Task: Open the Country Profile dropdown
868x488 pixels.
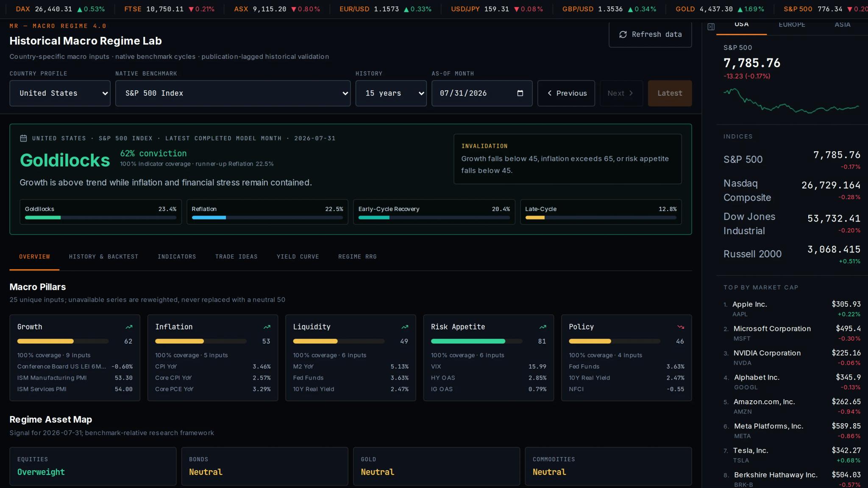Action: pyautogui.click(x=60, y=93)
